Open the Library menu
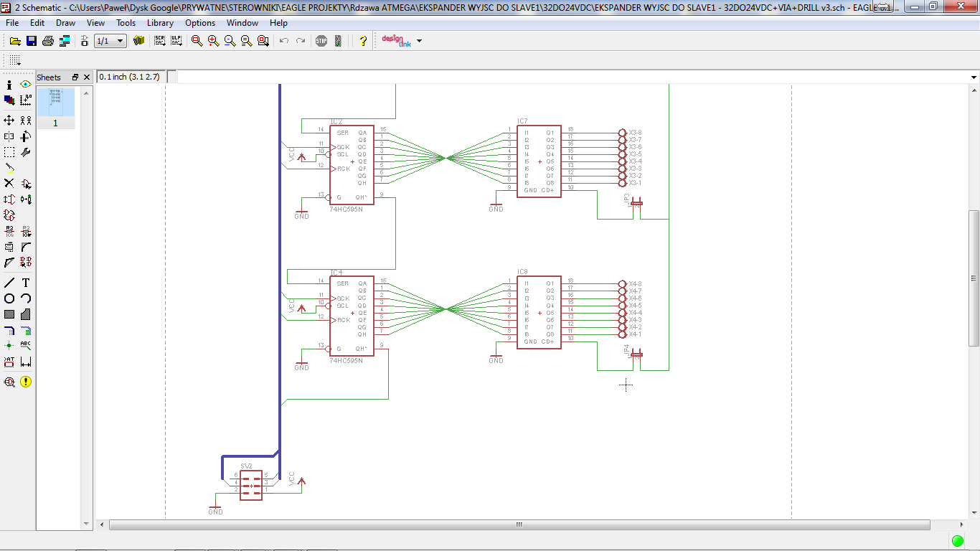Image resolution: width=980 pixels, height=551 pixels. 160,23
